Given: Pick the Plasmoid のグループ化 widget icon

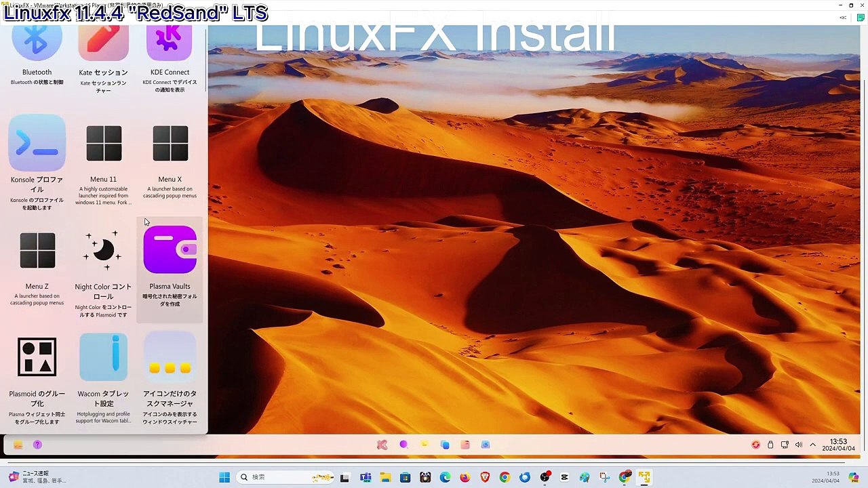Looking at the screenshot, I should point(37,357).
